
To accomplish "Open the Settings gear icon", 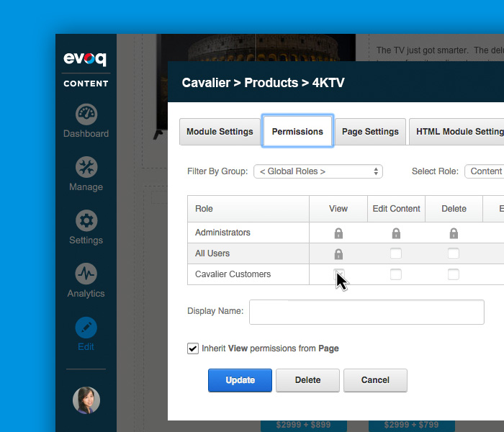I will click(x=86, y=220).
